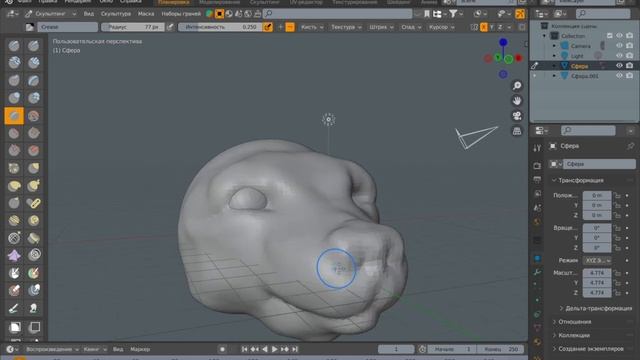This screenshot has width=640, height=360.
Task: Open the Modifiers wrench properties tab
Action: pos(537,272)
